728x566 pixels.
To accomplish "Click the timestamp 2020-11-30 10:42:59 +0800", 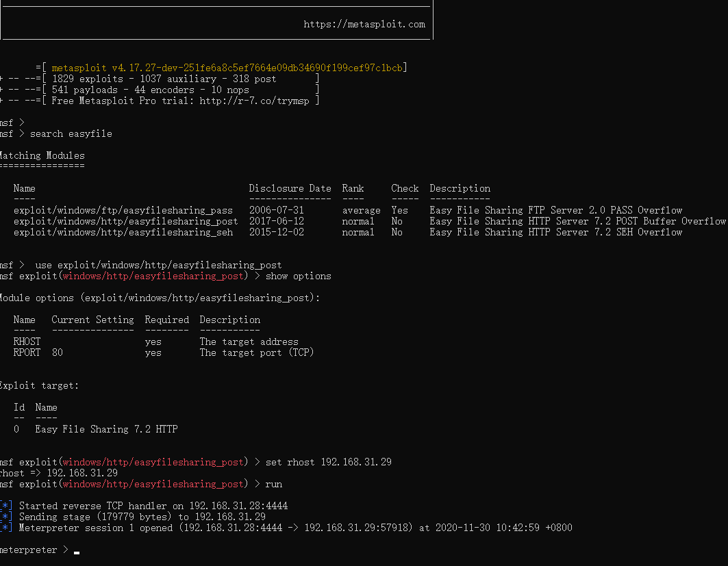I will [x=504, y=528].
